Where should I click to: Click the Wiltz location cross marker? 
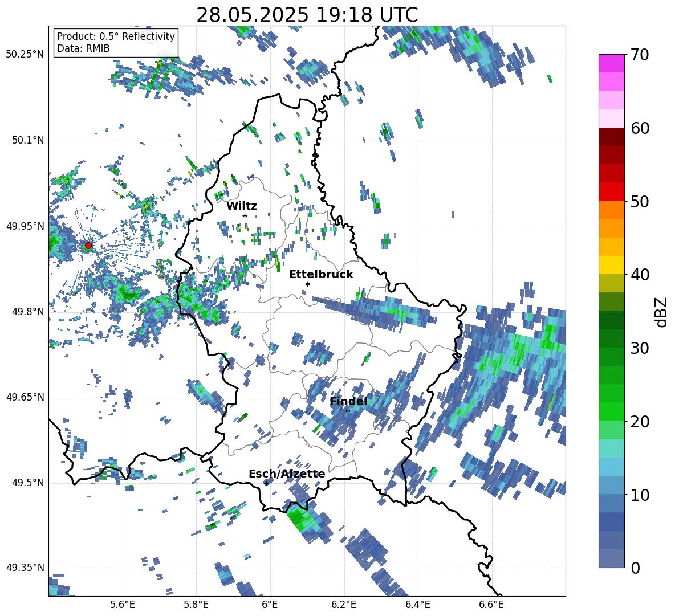click(245, 215)
